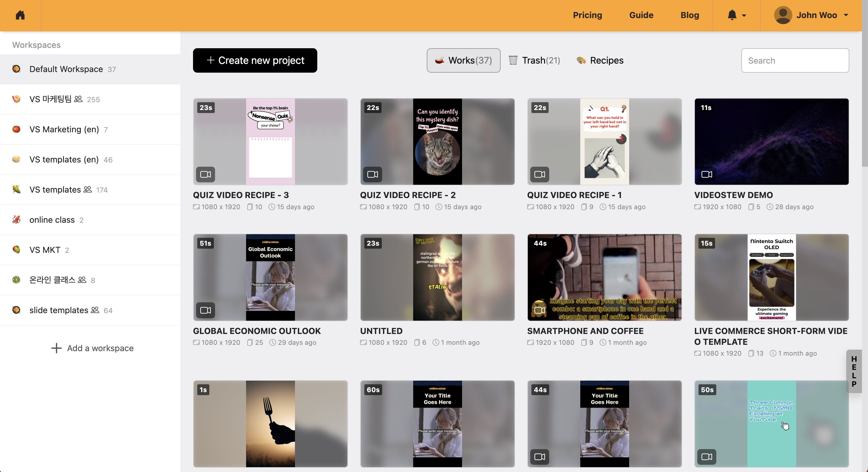Click Create new project button
The image size is (868, 472).
coord(255,60)
